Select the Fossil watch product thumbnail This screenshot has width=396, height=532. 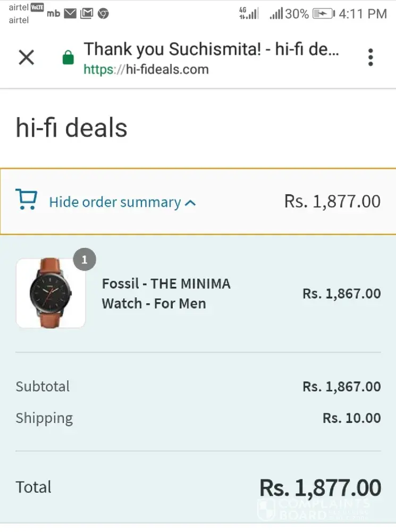pyautogui.click(x=50, y=293)
